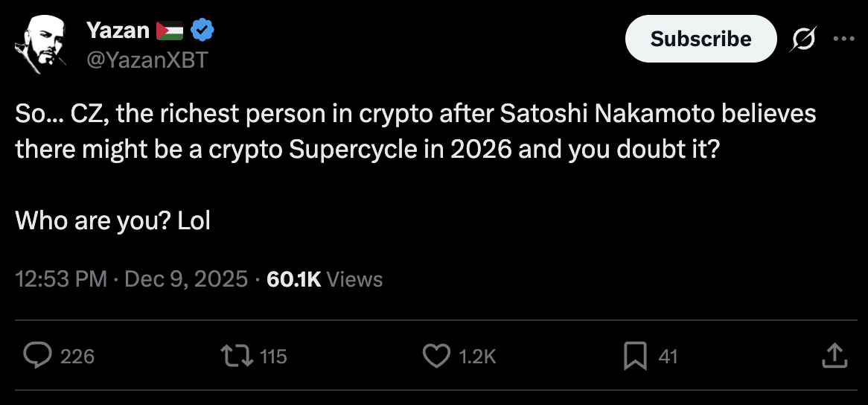868x405 pixels.
Task: Click the reply speech bubble icon
Action: click(37, 357)
